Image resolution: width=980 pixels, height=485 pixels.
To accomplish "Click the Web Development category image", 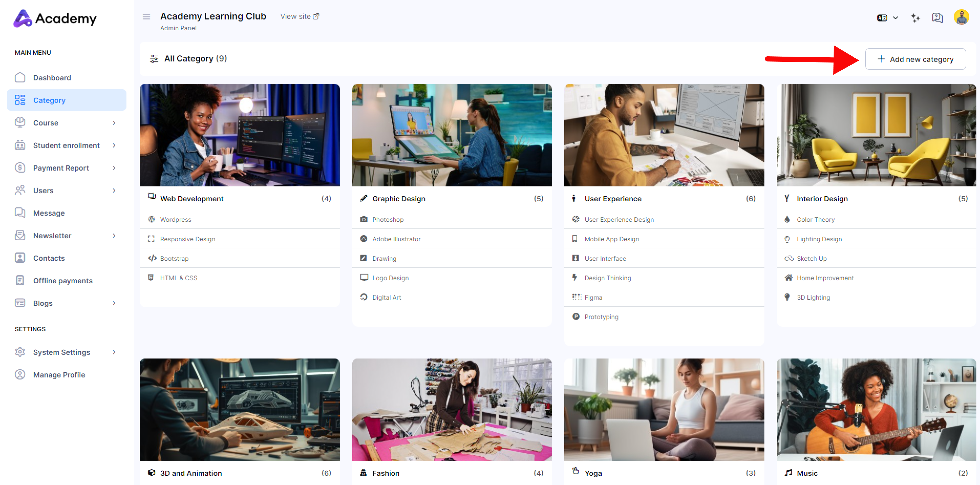I will [x=240, y=135].
